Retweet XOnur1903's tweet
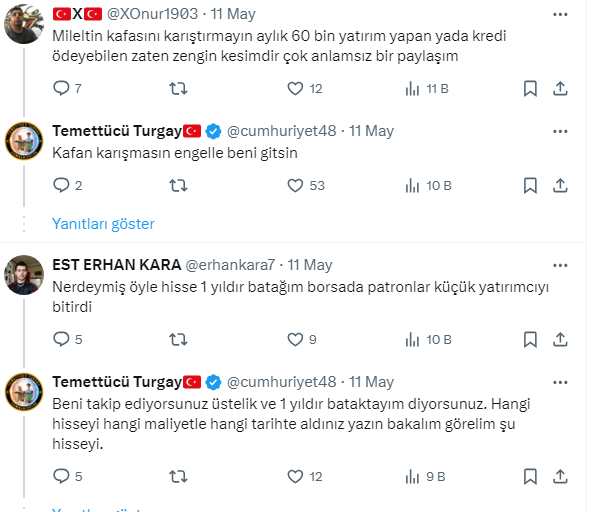The height and width of the screenshot is (512, 603). coord(178,88)
